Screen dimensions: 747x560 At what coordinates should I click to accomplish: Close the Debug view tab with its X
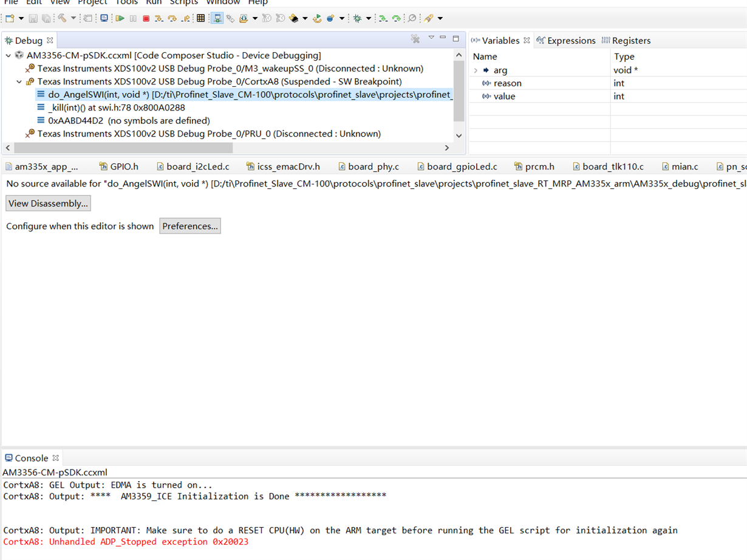pyautogui.click(x=50, y=41)
